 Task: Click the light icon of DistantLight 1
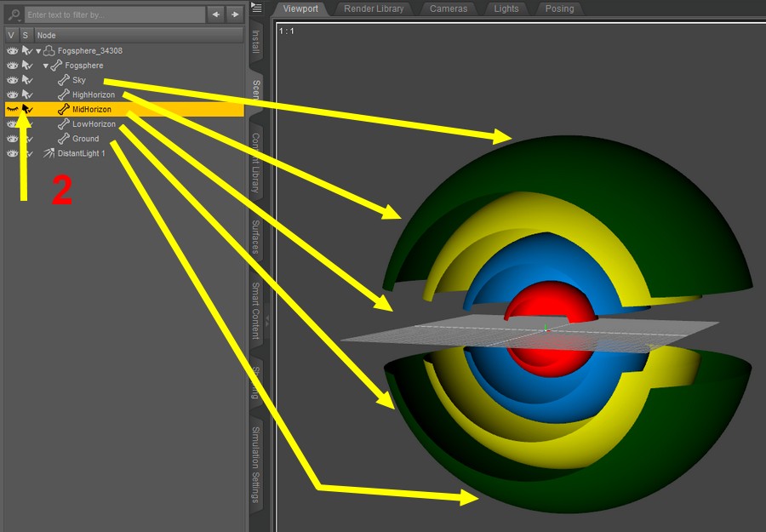coord(49,153)
